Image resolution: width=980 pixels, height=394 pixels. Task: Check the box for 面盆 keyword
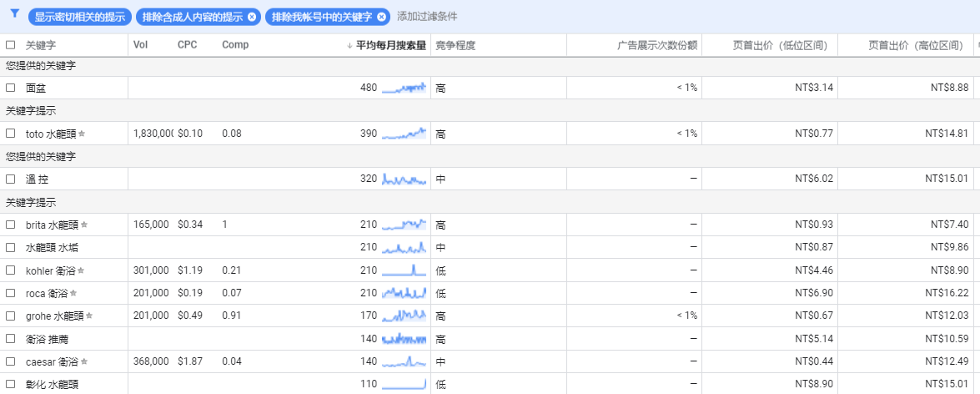[10, 88]
